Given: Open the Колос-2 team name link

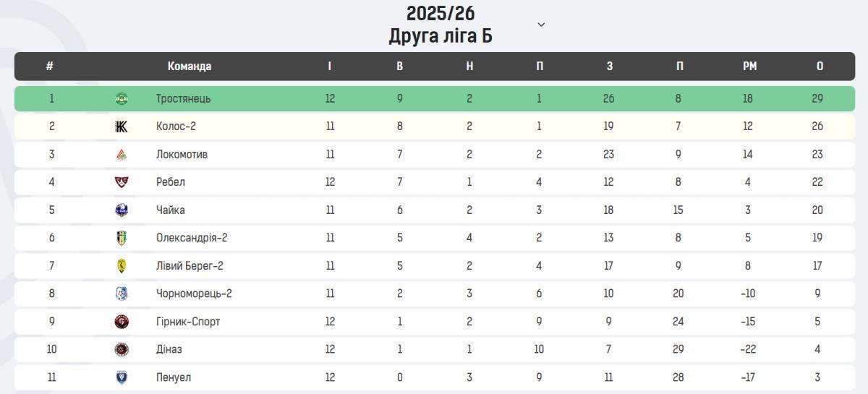Looking at the screenshot, I should click(x=176, y=127).
